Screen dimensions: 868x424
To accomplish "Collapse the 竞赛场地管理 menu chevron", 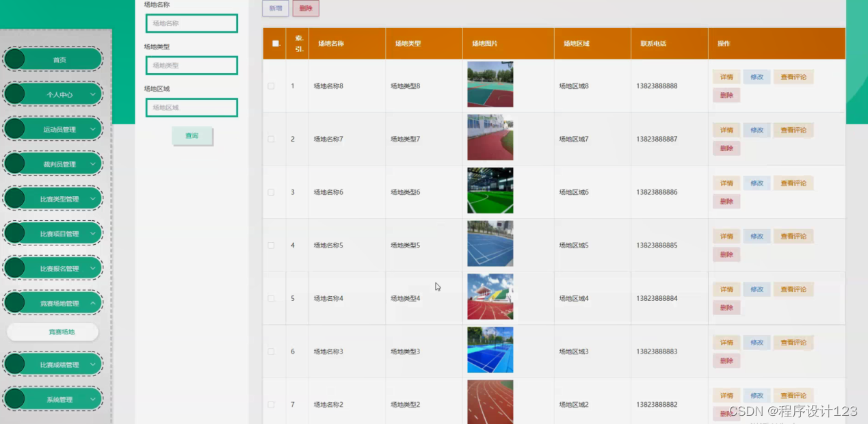I will coord(92,303).
